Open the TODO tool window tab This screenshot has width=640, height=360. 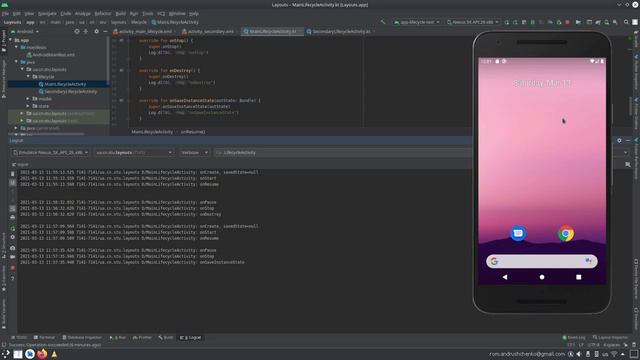point(19,338)
